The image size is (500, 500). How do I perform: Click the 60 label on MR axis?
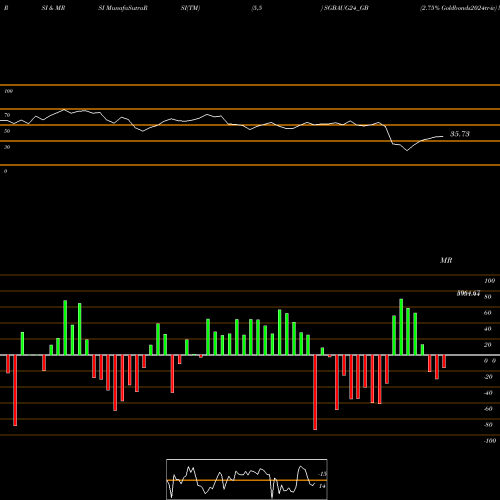pyautogui.click(x=488, y=313)
